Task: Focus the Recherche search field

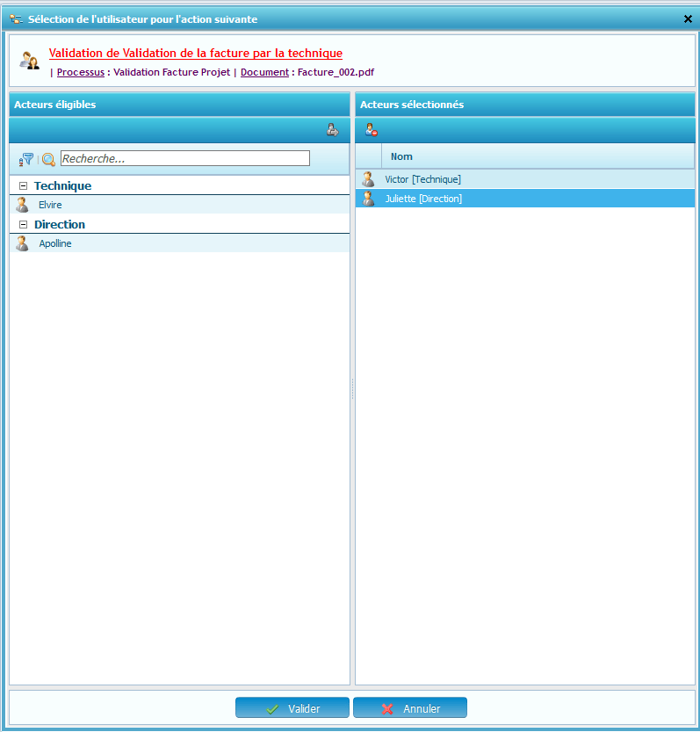Action: coord(184,159)
